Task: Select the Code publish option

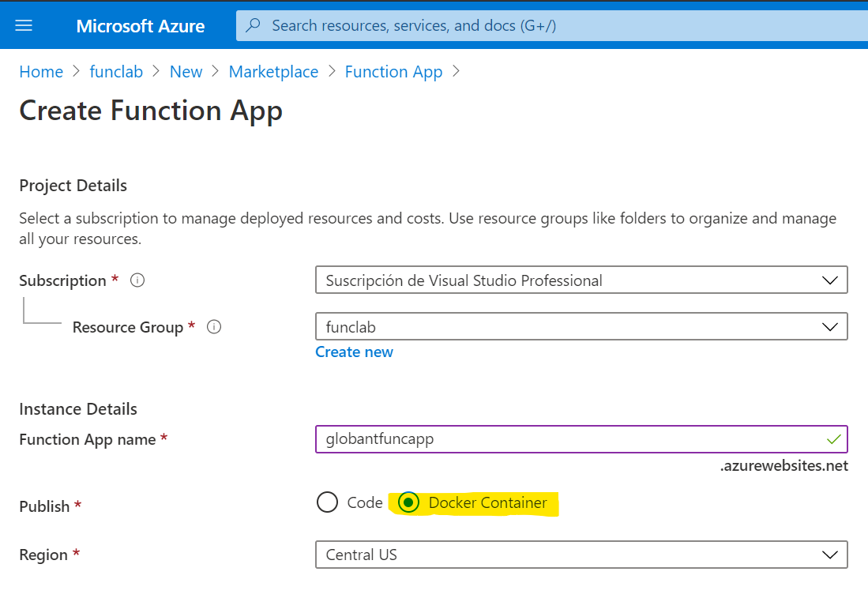Action: click(327, 502)
